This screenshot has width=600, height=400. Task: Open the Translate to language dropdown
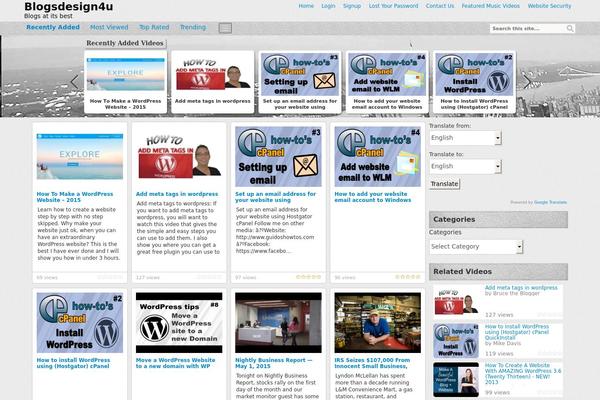point(465,167)
